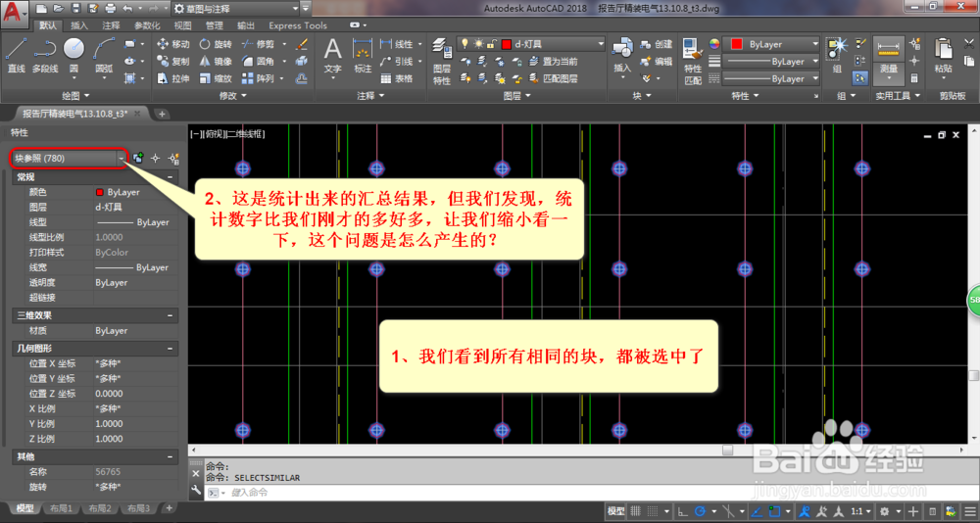Click the Quick Select icon in Properties palette
The image size is (980, 523).
(x=173, y=158)
